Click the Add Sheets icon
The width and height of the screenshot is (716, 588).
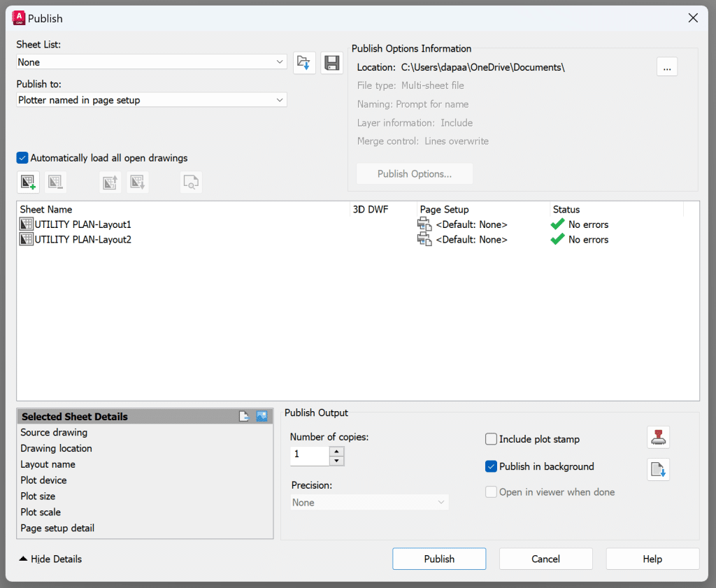[x=28, y=182]
